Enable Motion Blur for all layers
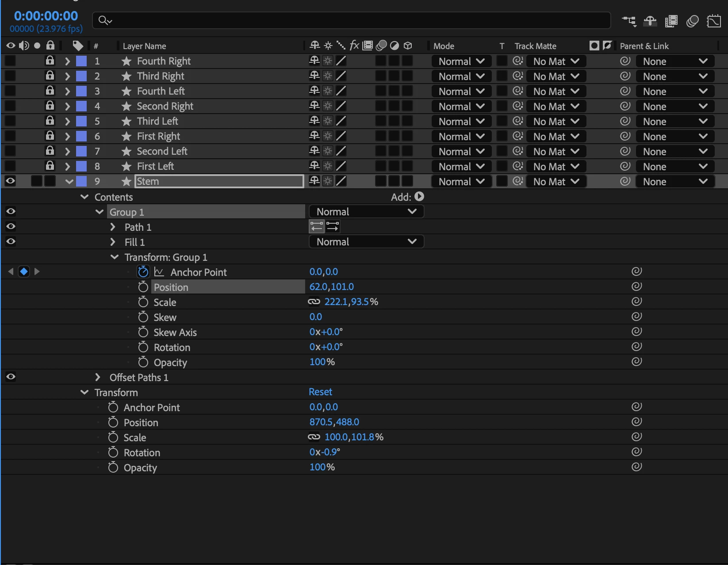The width and height of the screenshot is (728, 565). (x=692, y=21)
